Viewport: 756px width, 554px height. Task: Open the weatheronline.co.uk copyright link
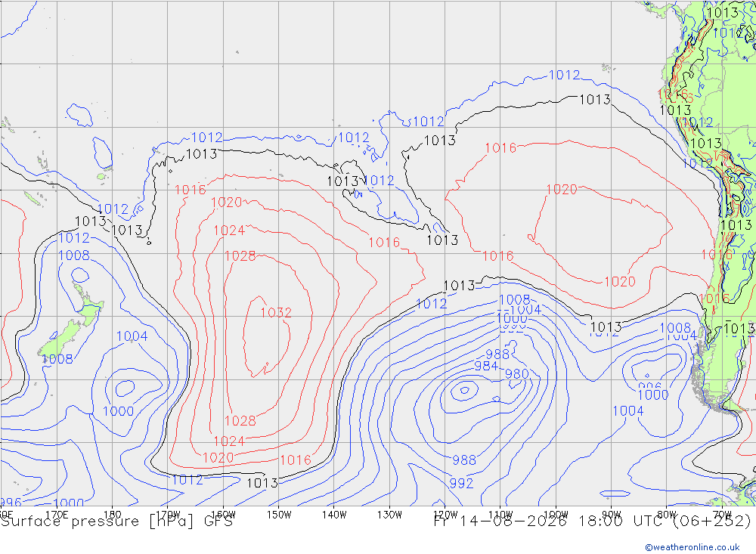[692, 547]
